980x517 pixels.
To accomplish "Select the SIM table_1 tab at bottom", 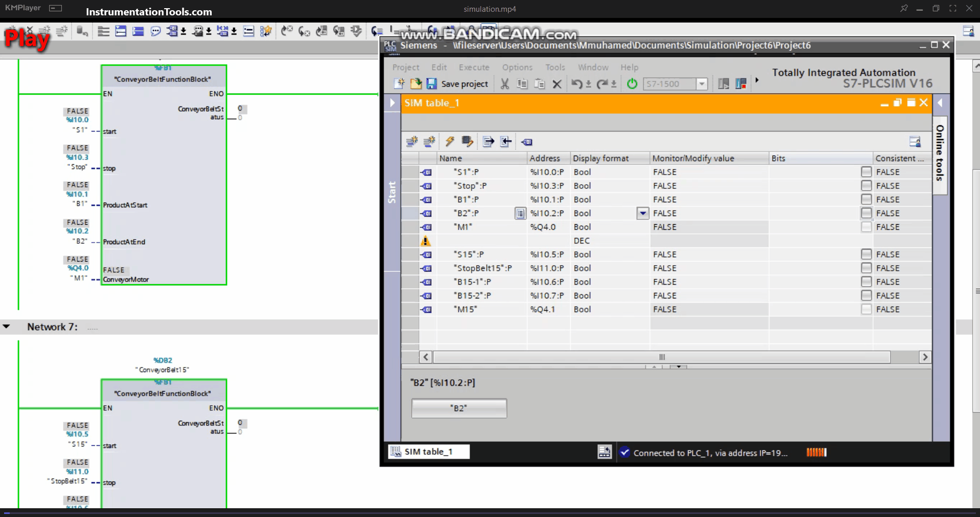I will click(429, 451).
